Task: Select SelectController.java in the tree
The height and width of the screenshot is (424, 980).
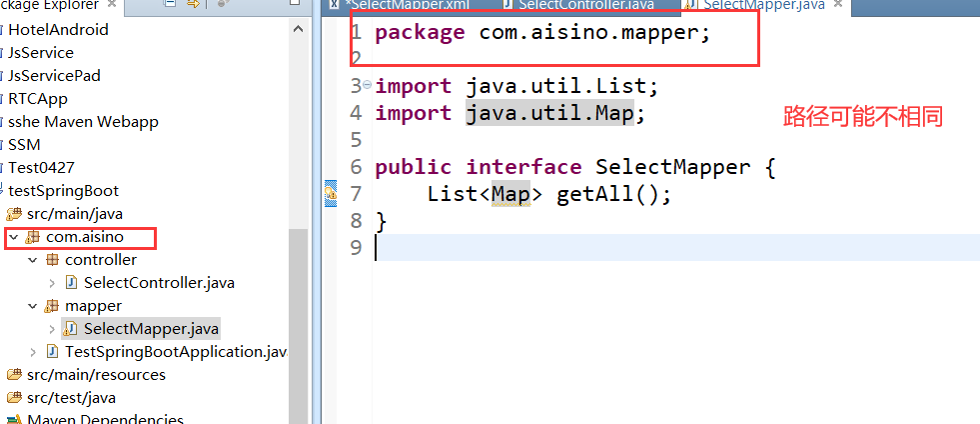Action: pyautogui.click(x=159, y=283)
